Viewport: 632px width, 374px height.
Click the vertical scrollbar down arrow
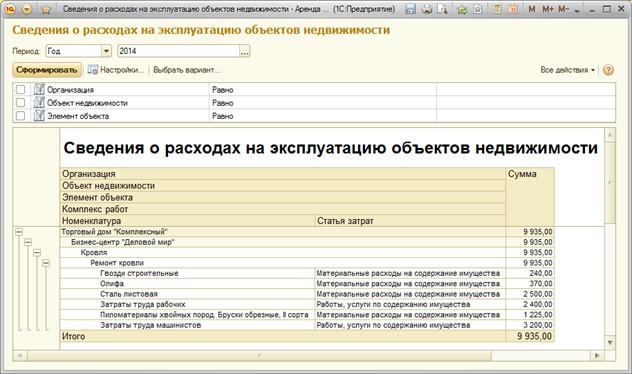(x=610, y=343)
